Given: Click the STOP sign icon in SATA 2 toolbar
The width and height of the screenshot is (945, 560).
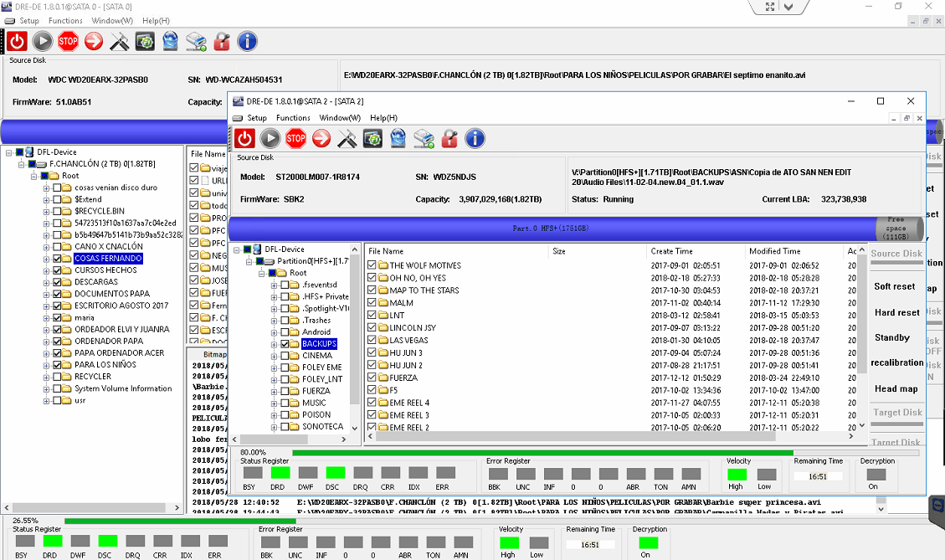Looking at the screenshot, I should pos(296,139).
